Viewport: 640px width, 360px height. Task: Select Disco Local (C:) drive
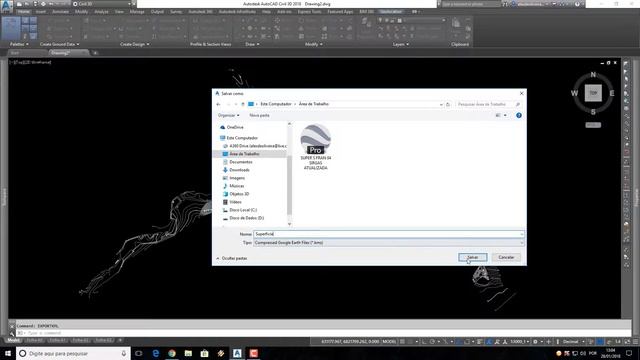(243, 210)
